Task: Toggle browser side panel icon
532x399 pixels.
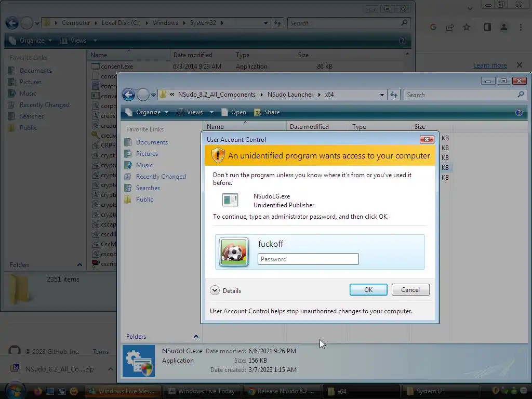Action: tap(487, 27)
